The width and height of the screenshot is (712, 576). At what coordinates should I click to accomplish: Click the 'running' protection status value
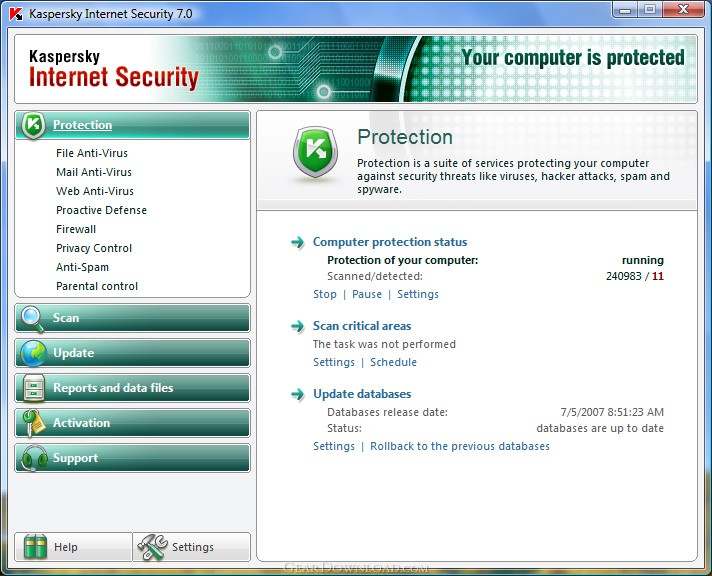(x=643, y=261)
